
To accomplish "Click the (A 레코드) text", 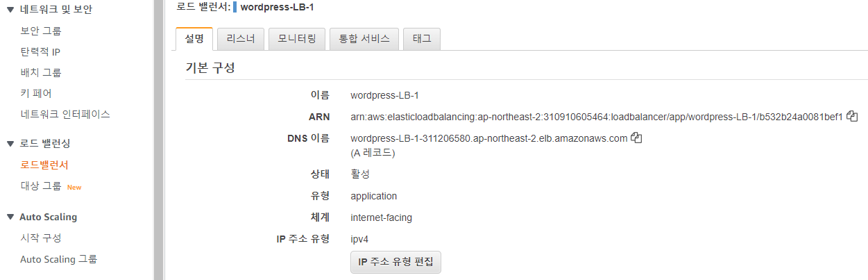I will [373, 152].
